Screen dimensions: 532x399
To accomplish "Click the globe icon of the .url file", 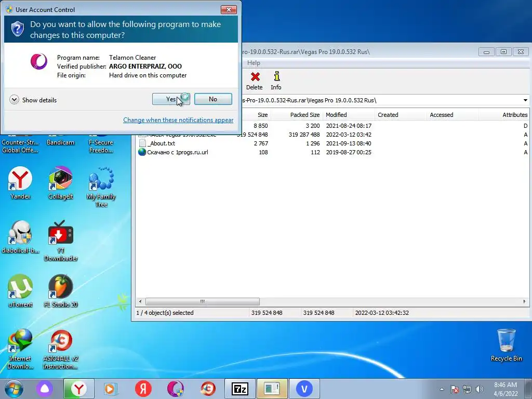I will 142,152.
